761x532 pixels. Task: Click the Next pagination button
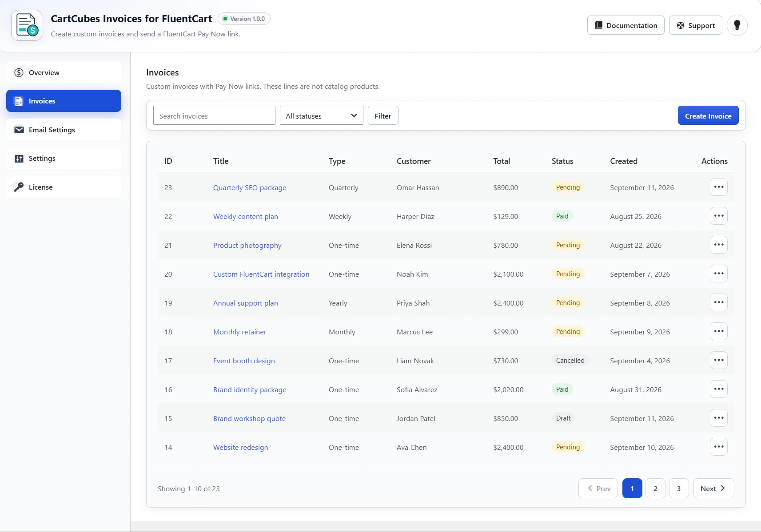coord(713,488)
